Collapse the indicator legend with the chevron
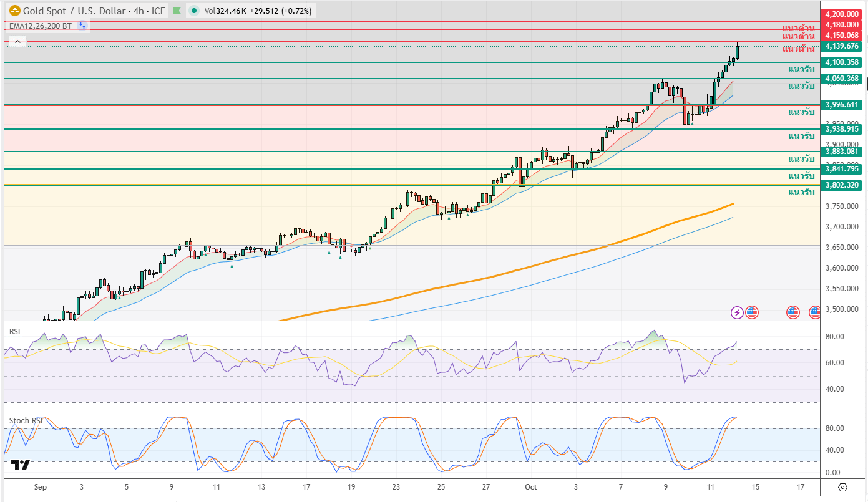 tap(17, 42)
